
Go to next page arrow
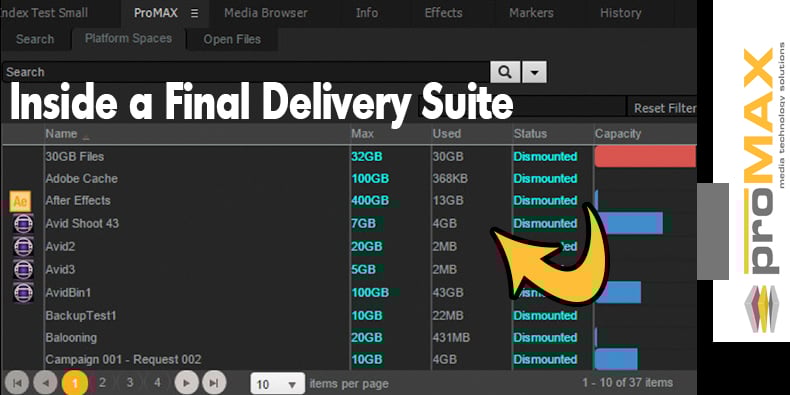click(186, 383)
